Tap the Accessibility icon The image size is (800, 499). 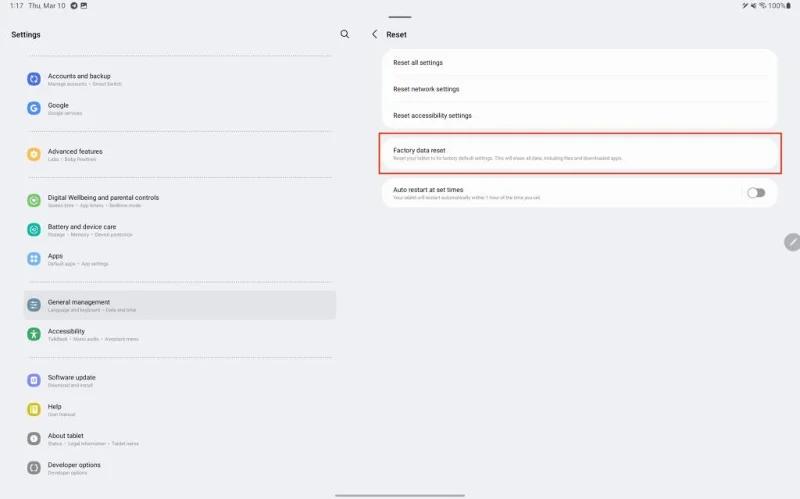point(34,334)
